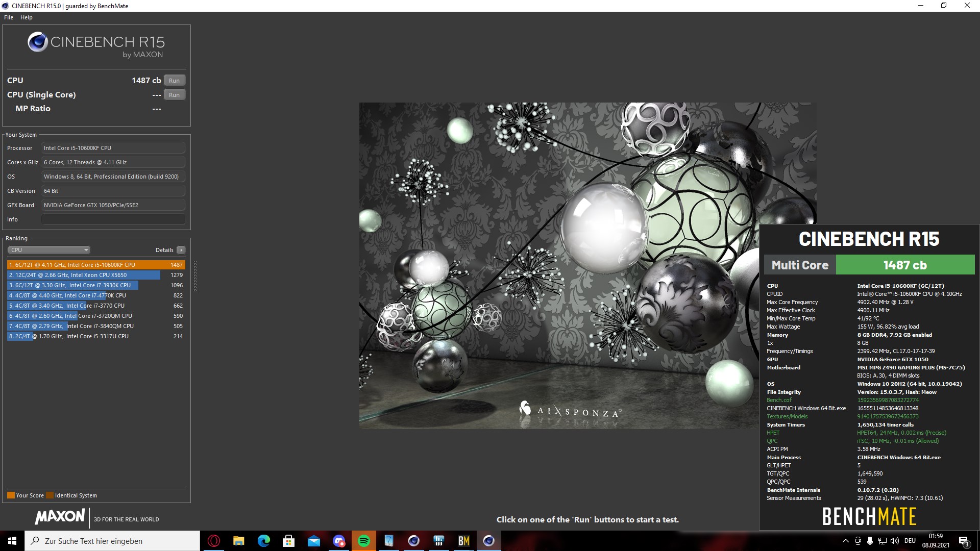
Task: Switch to Spotify in the taskbar
Action: [364, 541]
